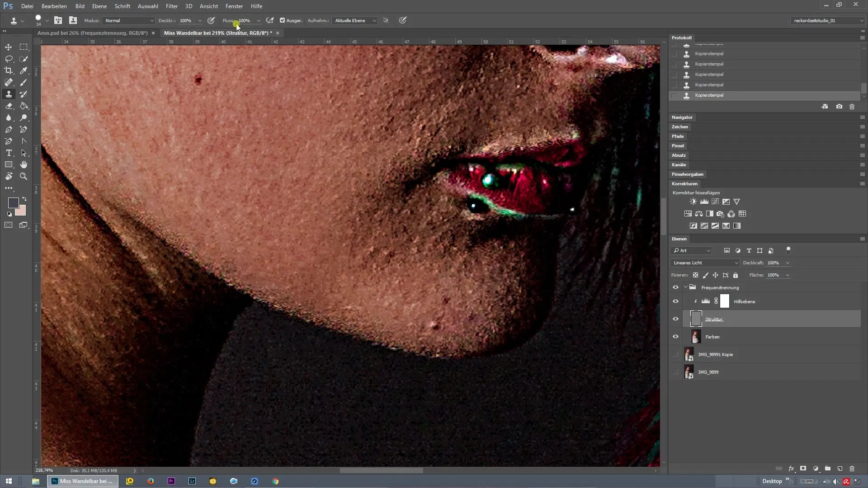
Task: Toggle lock all for layer
Action: point(736,275)
